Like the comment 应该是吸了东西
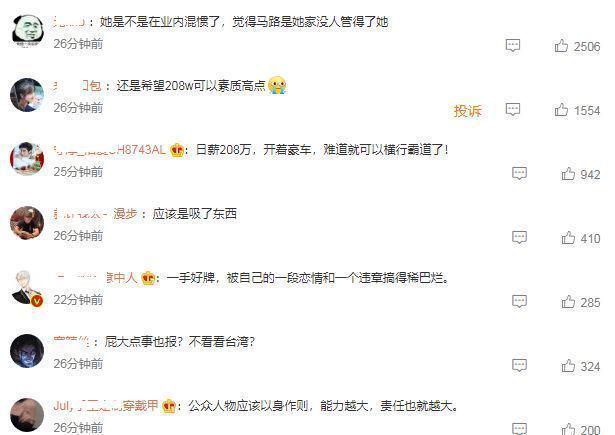The height and width of the screenshot is (435, 615). [568, 238]
